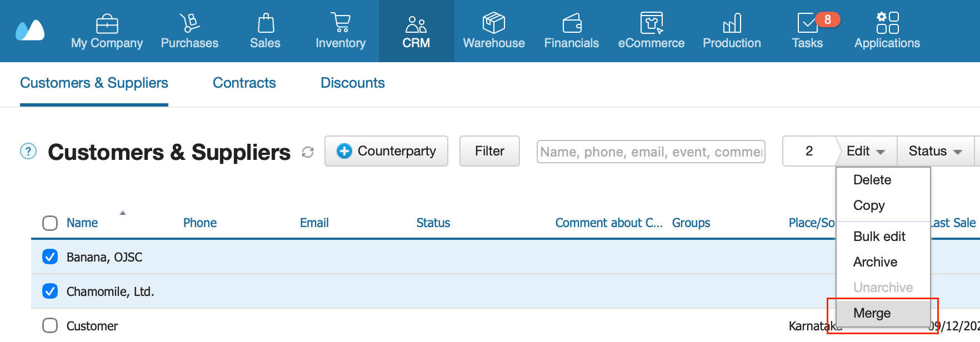Click the counterparty search input field
980x342 pixels.
pyautogui.click(x=651, y=152)
